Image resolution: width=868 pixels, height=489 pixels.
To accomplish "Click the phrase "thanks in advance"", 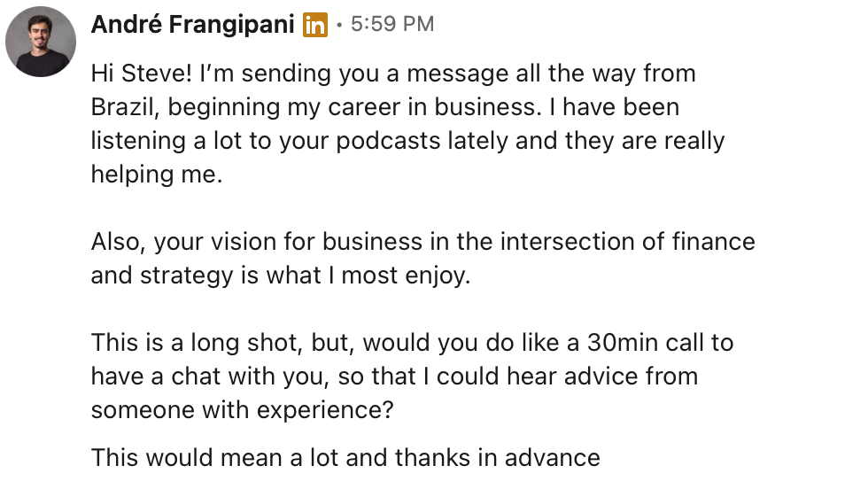I will [497, 458].
